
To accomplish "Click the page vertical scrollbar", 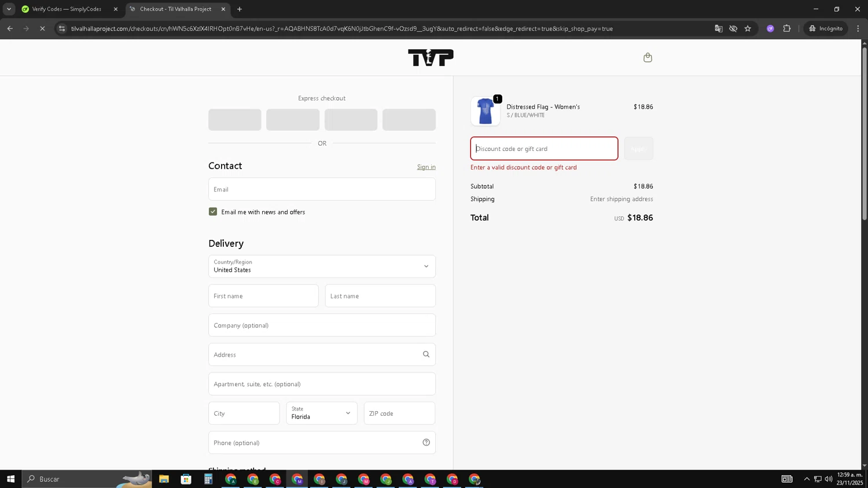I will pos(865,133).
